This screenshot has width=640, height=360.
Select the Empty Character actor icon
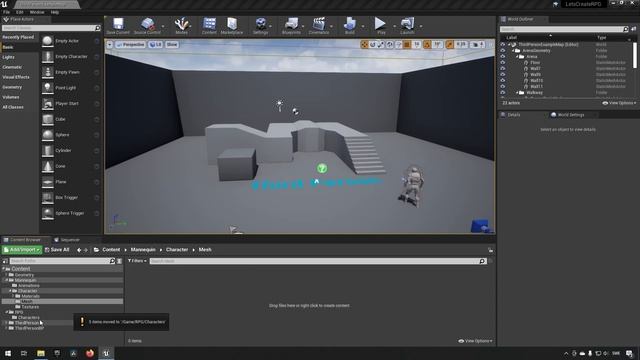click(x=47, y=56)
